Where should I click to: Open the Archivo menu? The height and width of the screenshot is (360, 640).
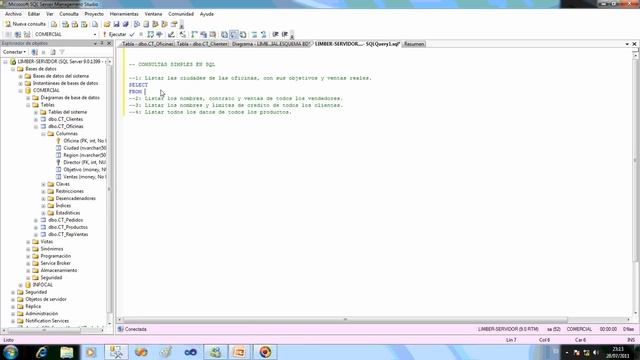13,14
